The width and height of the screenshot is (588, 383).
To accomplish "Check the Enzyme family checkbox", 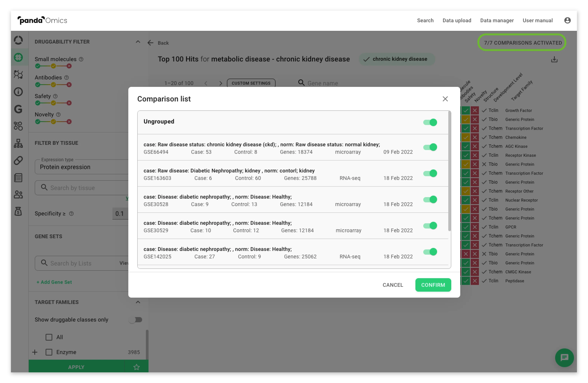I will pos(49,352).
